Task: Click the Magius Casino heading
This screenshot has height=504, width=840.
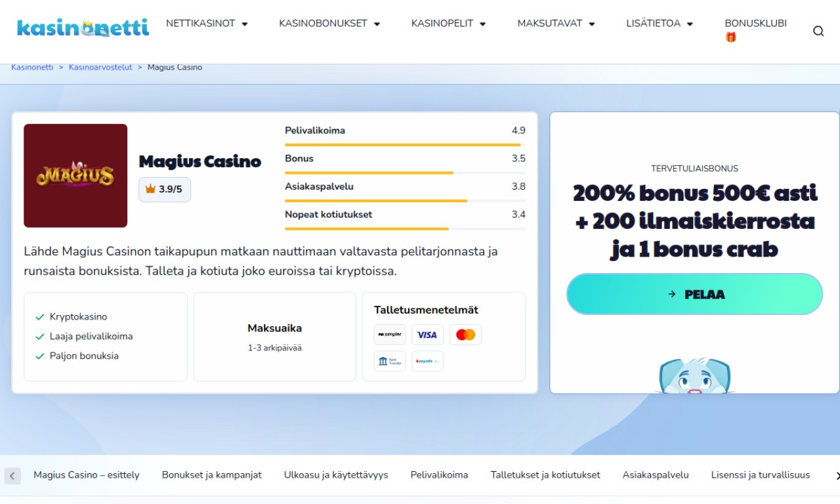Action: [x=200, y=161]
